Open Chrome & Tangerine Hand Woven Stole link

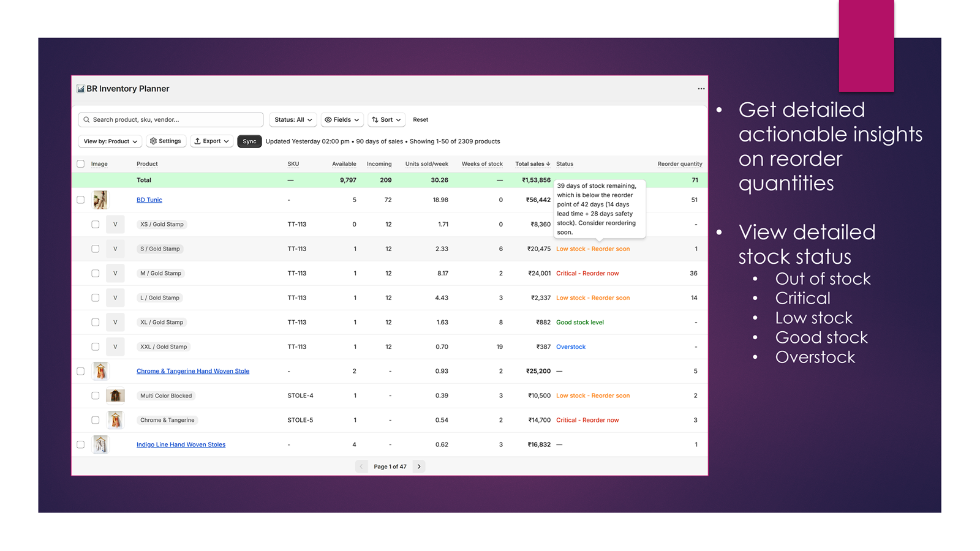(193, 372)
